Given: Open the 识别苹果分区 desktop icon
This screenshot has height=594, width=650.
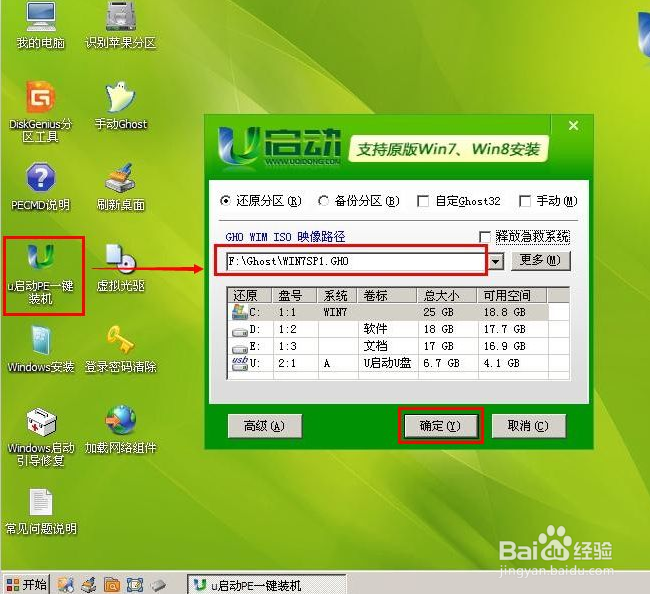Looking at the screenshot, I should tap(121, 25).
